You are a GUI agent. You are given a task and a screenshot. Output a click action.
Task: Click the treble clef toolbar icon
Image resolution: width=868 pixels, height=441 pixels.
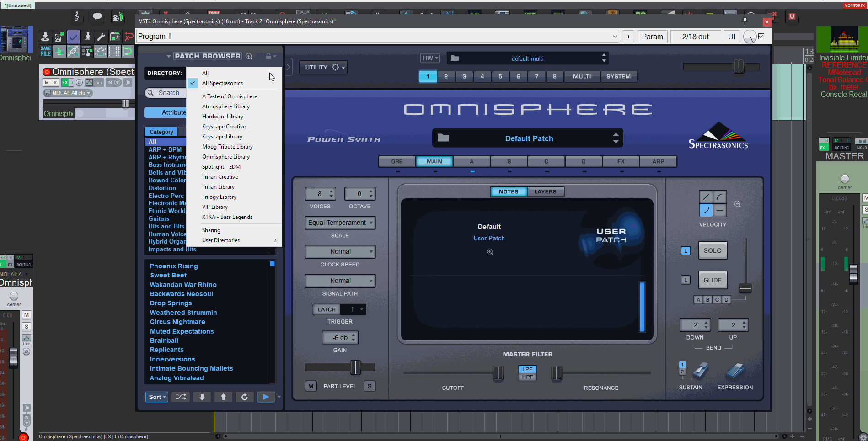[76, 17]
